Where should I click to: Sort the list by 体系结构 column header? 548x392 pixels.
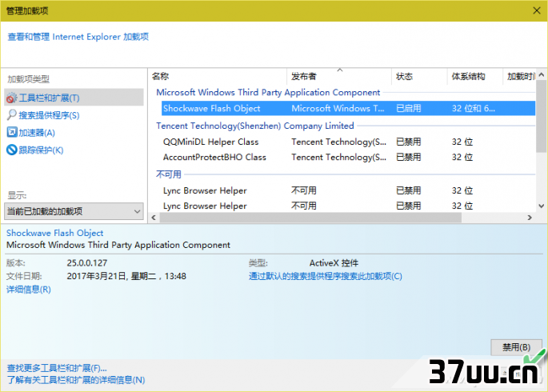474,76
